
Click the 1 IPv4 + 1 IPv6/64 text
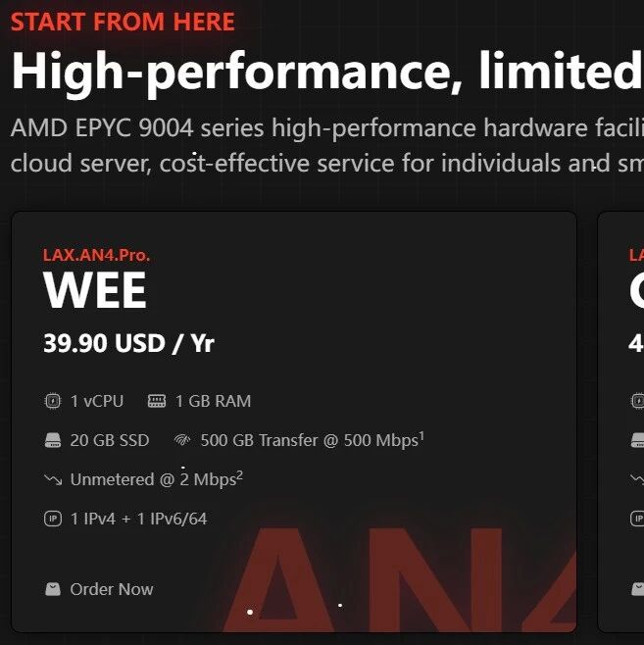point(138,519)
